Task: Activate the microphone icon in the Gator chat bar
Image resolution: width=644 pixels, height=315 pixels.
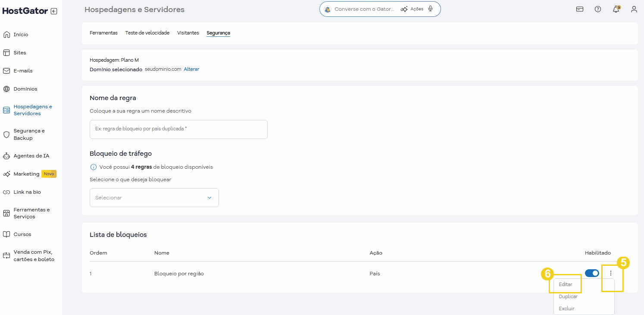Action: coord(430,8)
